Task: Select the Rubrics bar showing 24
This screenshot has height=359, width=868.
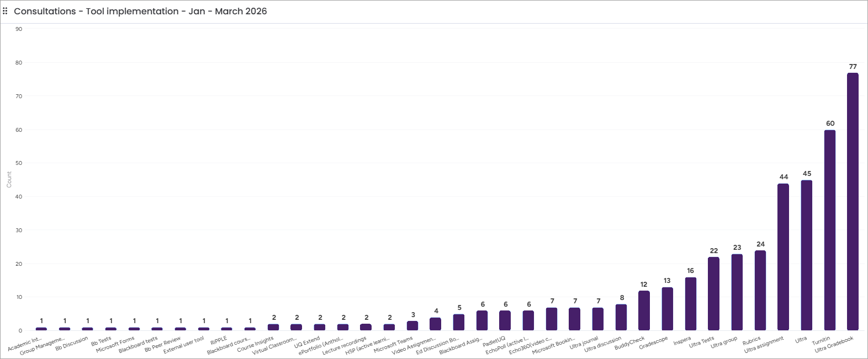Action: [760, 291]
